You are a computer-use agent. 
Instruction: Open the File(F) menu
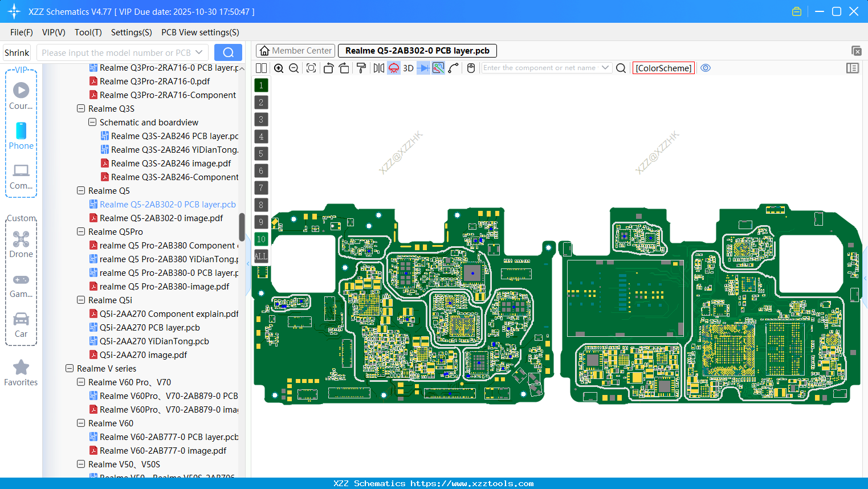(22, 32)
